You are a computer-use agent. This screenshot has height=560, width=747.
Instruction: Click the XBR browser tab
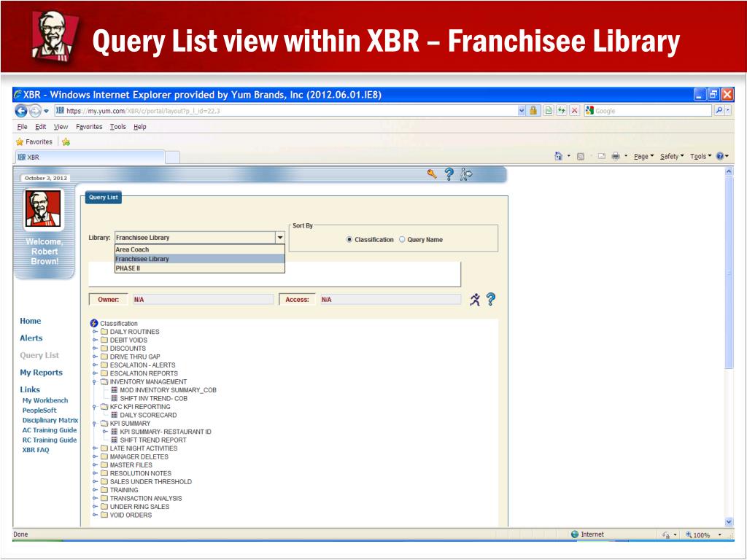click(x=89, y=157)
